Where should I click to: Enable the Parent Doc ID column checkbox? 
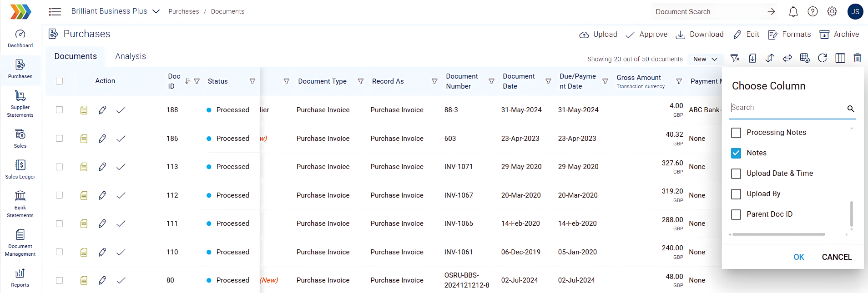pyautogui.click(x=736, y=214)
